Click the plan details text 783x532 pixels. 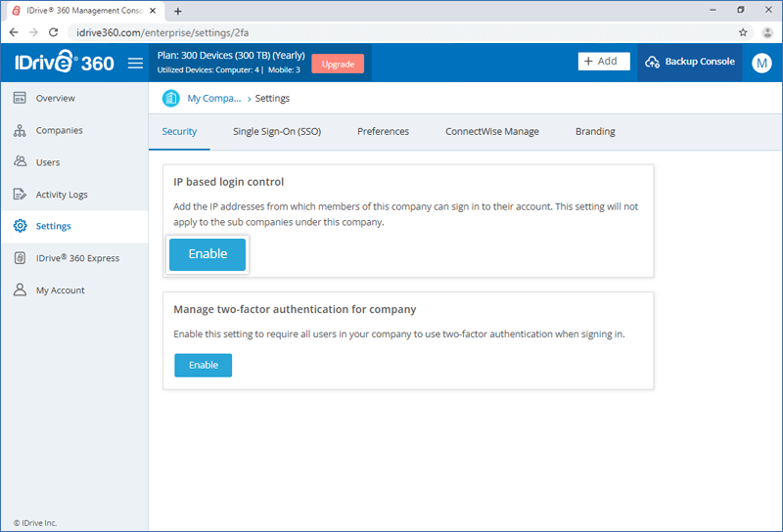(231, 56)
